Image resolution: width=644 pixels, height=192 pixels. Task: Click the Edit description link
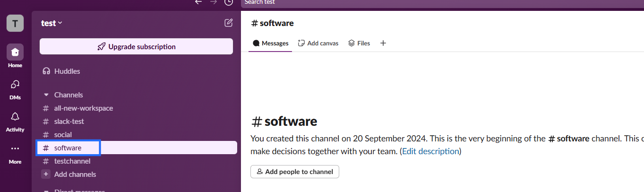[430, 151]
